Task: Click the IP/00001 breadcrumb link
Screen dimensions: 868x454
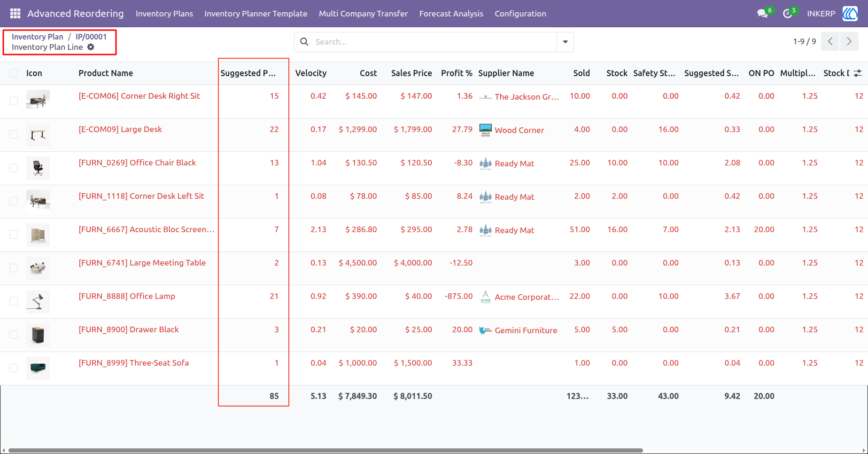Action: tap(91, 37)
